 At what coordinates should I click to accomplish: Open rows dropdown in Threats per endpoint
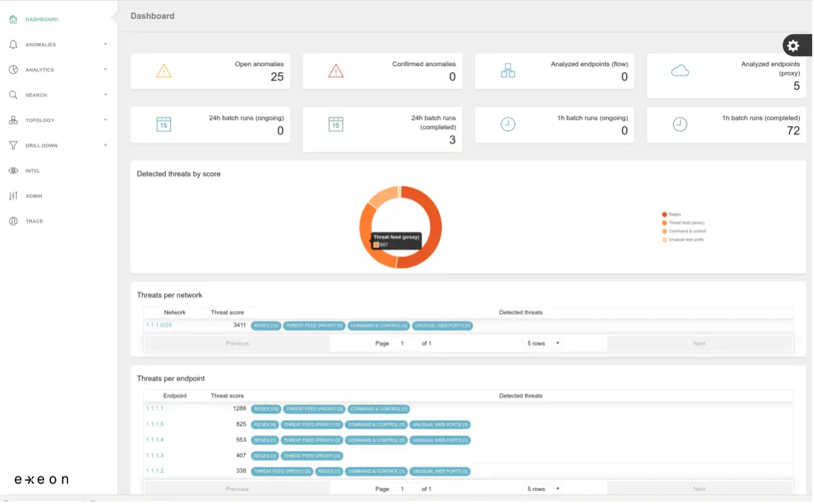coord(543,489)
